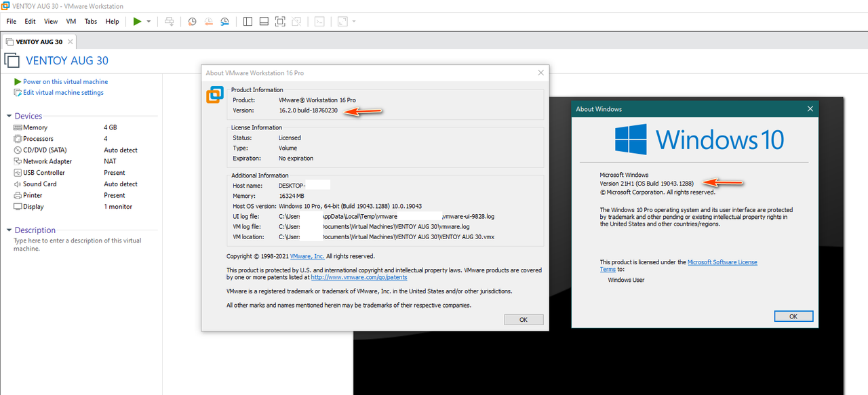The width and height of the screenshot is (868, 395).
Task: Click the 4 GB memory value
Action: point(111,127)
